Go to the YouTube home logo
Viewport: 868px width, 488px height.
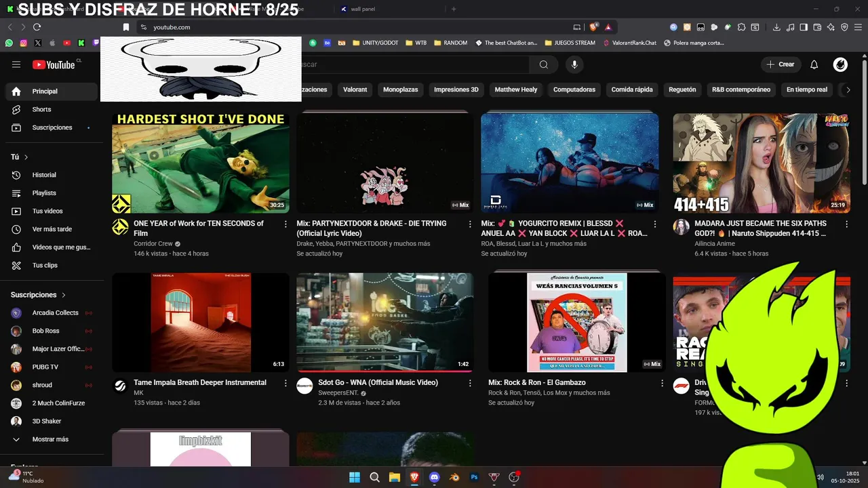coord(54,64)
